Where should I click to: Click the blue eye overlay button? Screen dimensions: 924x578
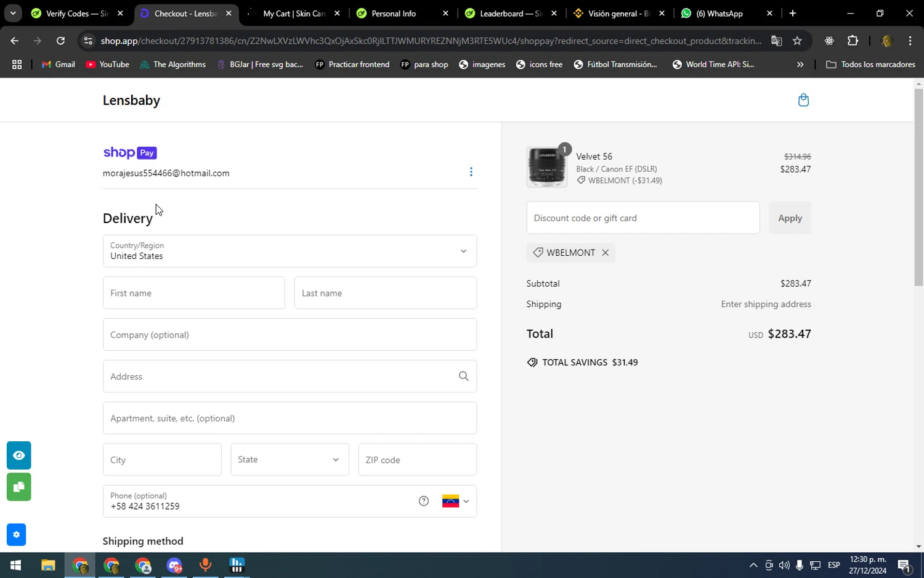(x=19, y=455)
